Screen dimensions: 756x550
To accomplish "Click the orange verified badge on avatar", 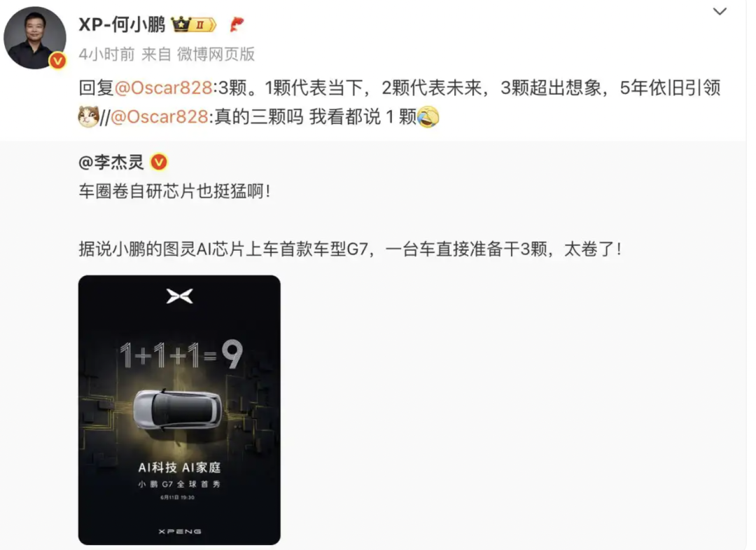I will click(x=58, y=60).
